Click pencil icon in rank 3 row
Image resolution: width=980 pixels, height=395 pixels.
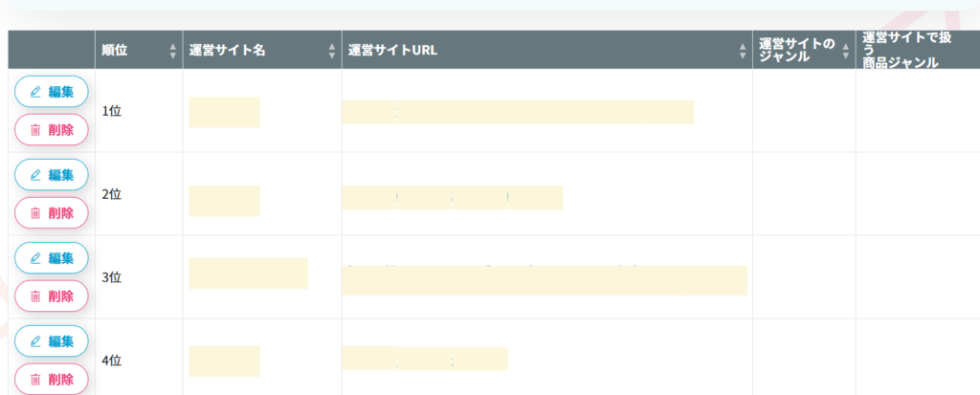pos(36,258)
